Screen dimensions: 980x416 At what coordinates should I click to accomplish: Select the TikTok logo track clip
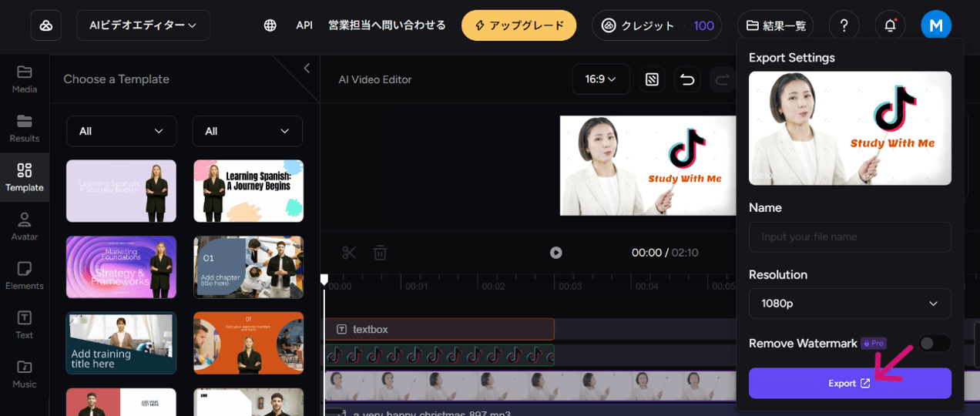click(x=439, y=355)
